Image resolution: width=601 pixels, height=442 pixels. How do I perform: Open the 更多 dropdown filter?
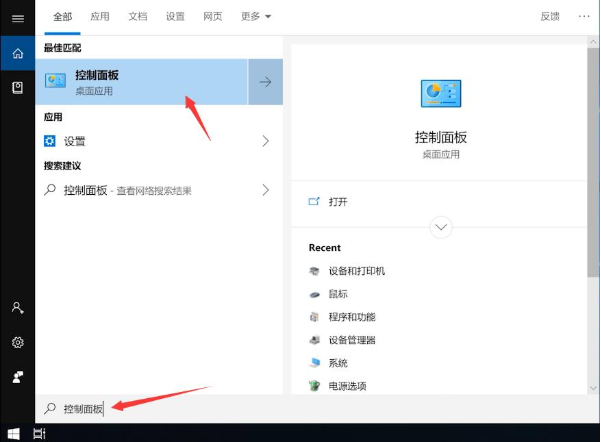pyautogui.click(x=256, y=16)
